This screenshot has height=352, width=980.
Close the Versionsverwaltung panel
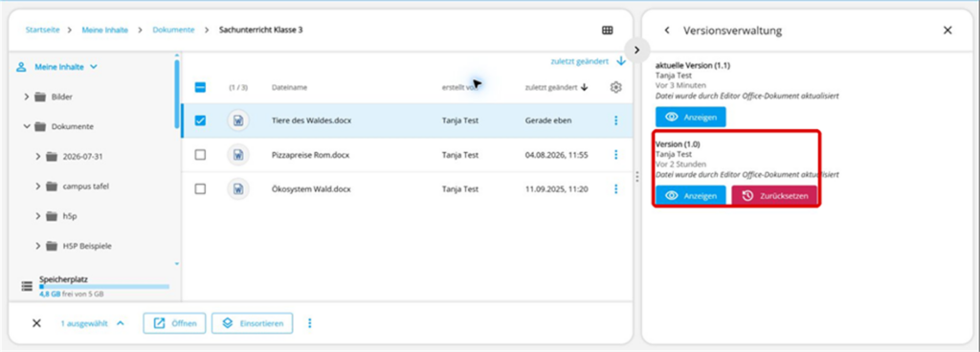click(947, 30)
